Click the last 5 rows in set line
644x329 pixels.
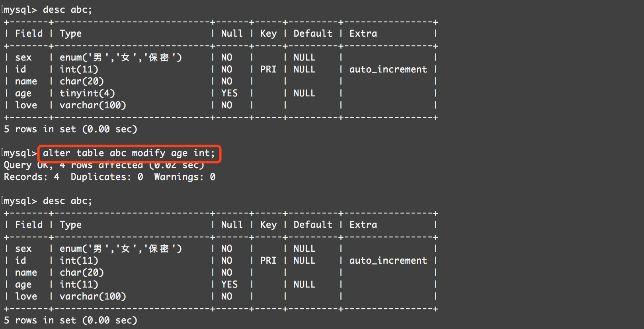(70, 320)
